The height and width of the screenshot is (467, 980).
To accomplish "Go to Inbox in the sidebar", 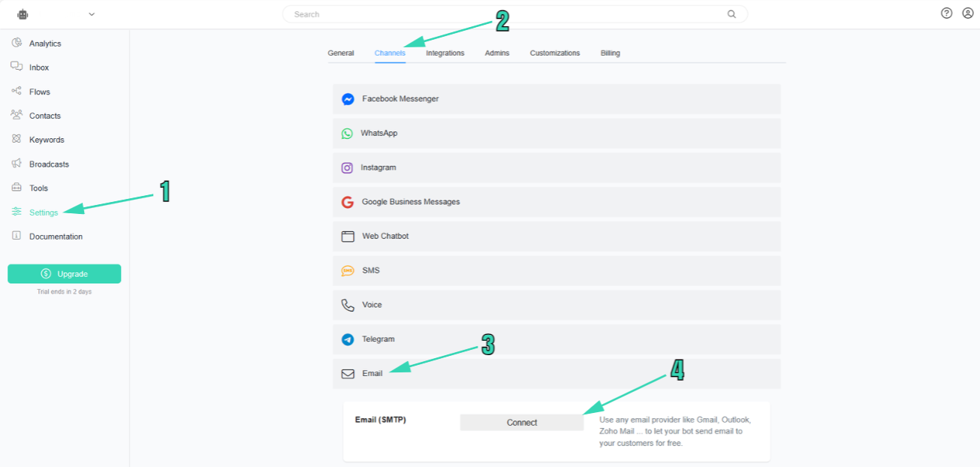I will (39, 68).
